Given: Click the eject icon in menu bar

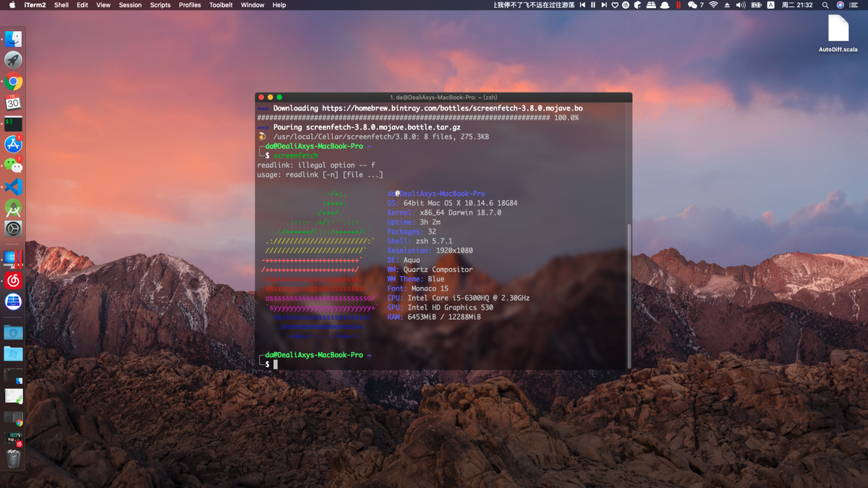Looking at the screenshot, I should point(727,5).
